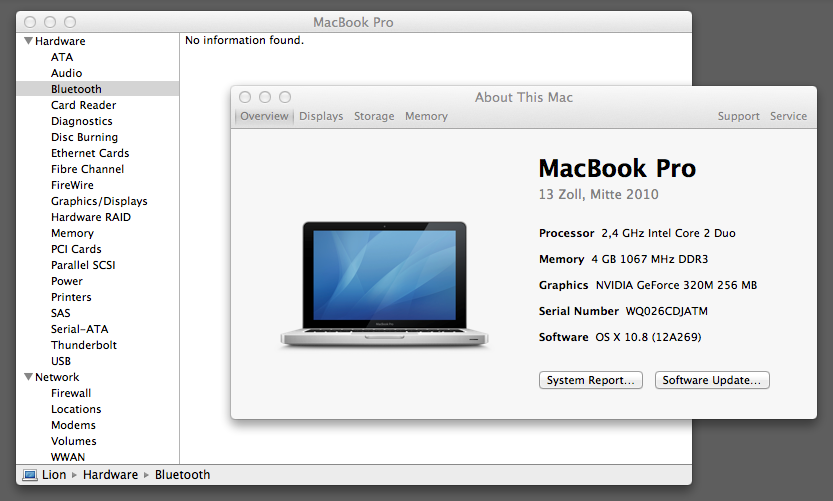Select the Hardware category header
The image size is (833, 501).
[x=60, y=41]
